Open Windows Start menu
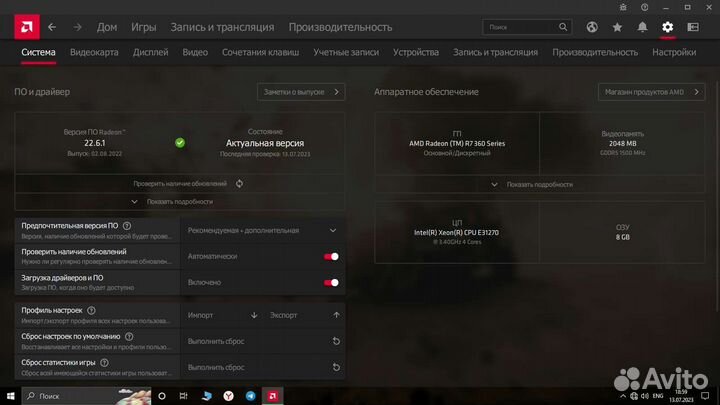The height and width of the screenshot is (405, 720). [10, 396]
